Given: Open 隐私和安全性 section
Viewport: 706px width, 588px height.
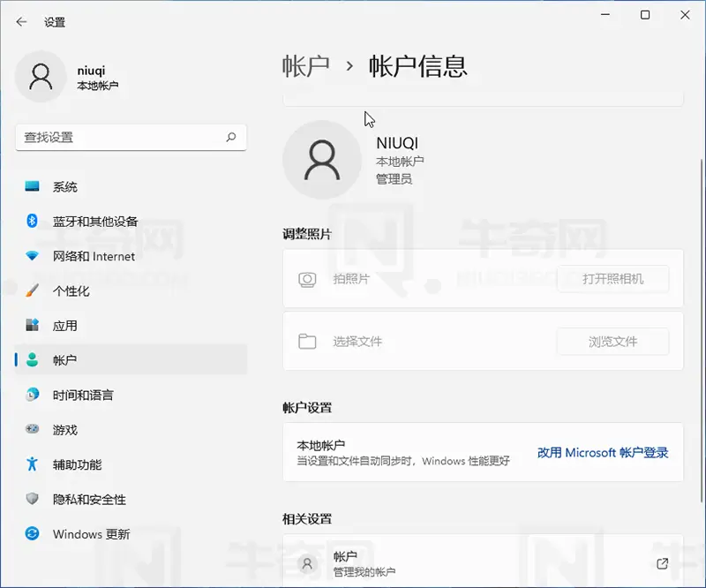Looking at the screenshot, I should coord(131,499).
